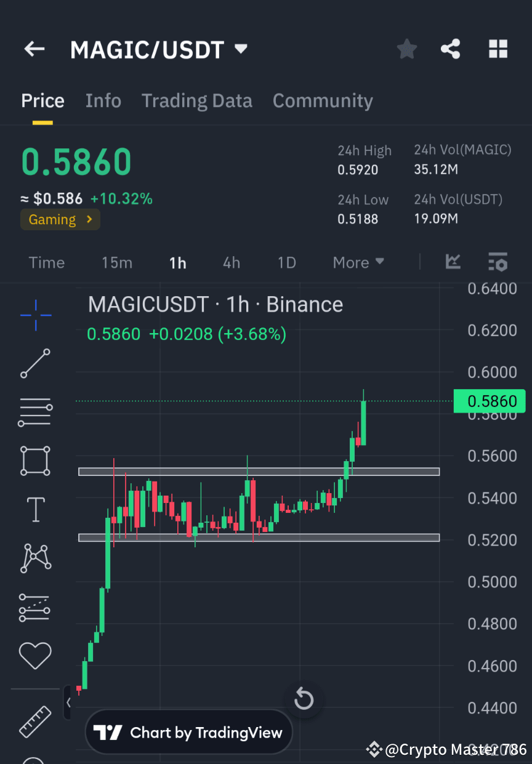Open the MAGIC/USDT pair selector dropdown
The width and height of the screenshot is (532, 764).
coord(240,49)
